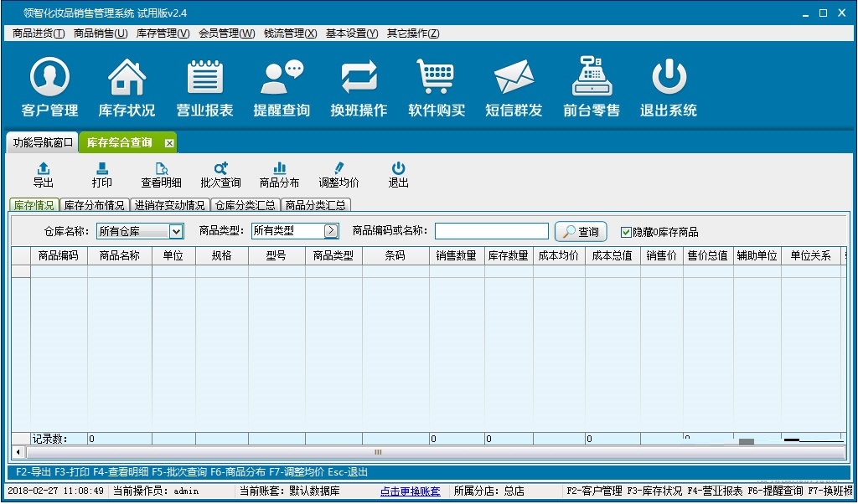The height and width of the screenshot is (504, 858).
Task: Click the 库存状况 house icon
Action: pos(127,78)
